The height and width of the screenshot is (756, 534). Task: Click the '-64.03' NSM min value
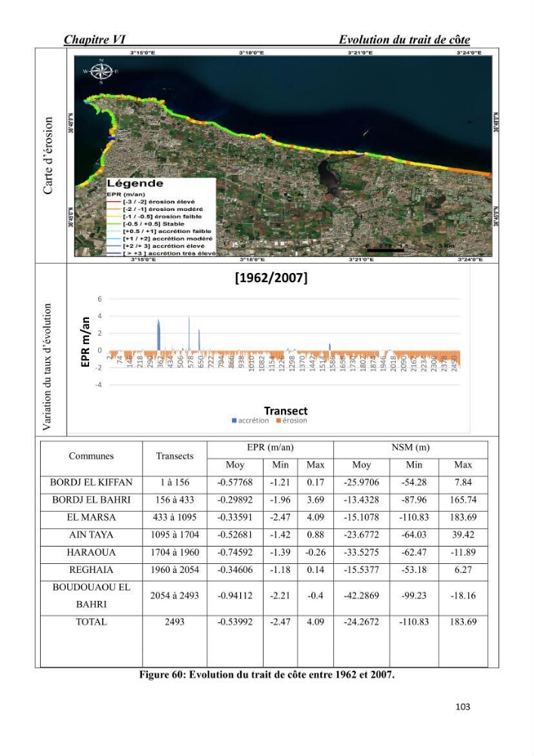414,534
